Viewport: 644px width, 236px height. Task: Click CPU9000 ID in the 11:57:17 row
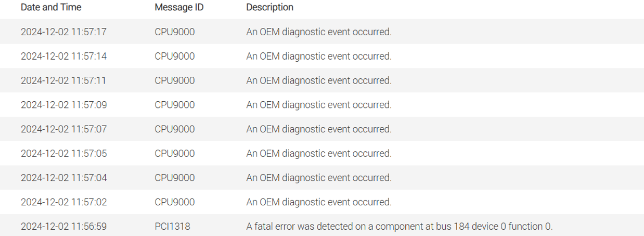[174, 32]
